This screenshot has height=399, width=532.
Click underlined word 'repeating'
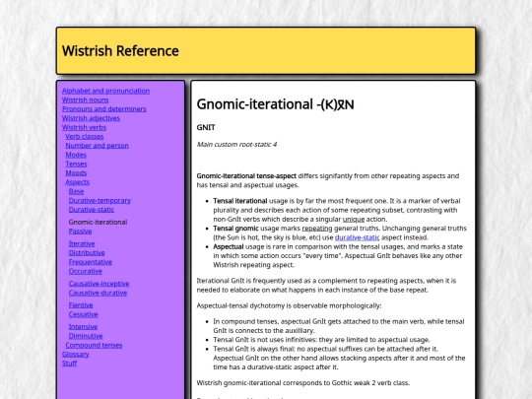pos(317,229)
